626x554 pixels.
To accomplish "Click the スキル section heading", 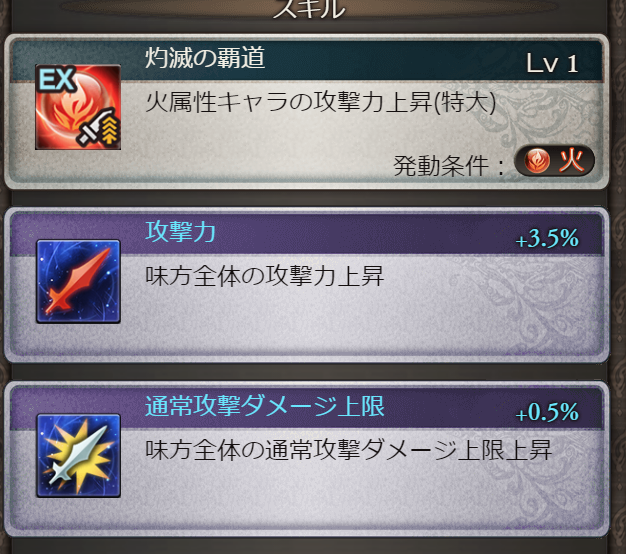I will pyautogui.click(x=308, y=9).
